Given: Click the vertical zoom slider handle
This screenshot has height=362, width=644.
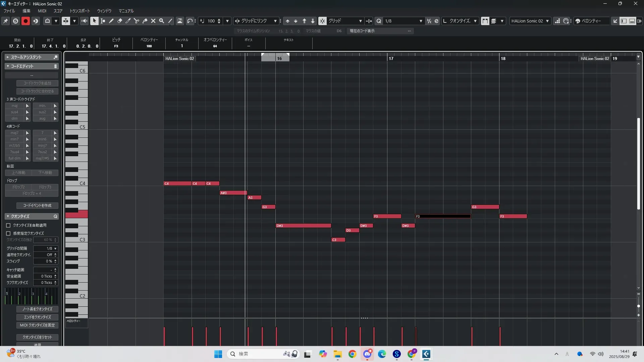Looking at the screenshot, I should coord(638,306).
